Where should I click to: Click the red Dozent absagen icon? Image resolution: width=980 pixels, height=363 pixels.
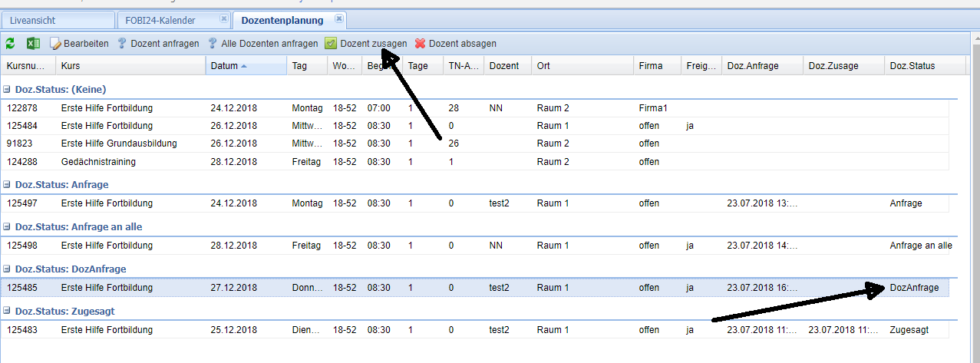(420, 44)
